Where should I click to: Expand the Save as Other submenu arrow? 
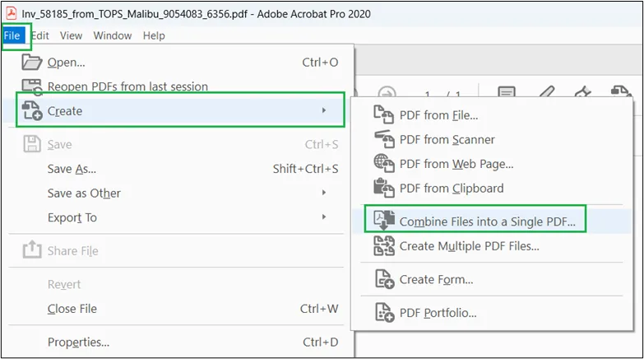point(324,193)
